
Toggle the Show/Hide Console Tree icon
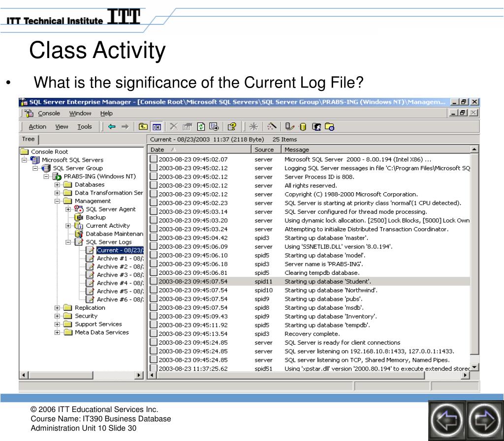tap(157, 127)
